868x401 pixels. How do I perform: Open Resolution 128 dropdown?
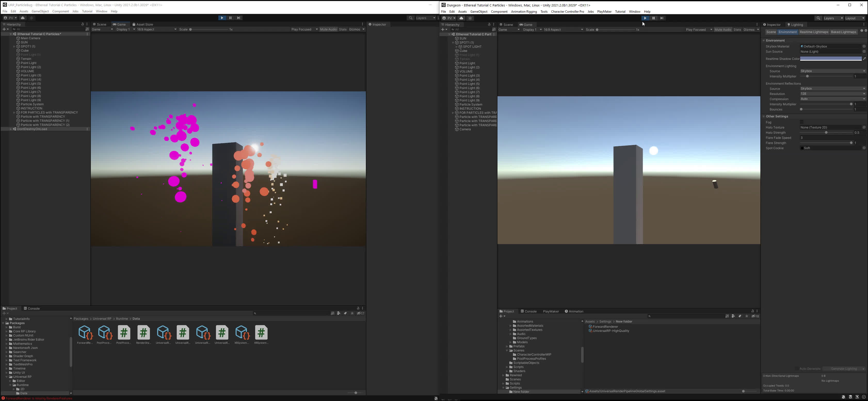pos(833,94)
